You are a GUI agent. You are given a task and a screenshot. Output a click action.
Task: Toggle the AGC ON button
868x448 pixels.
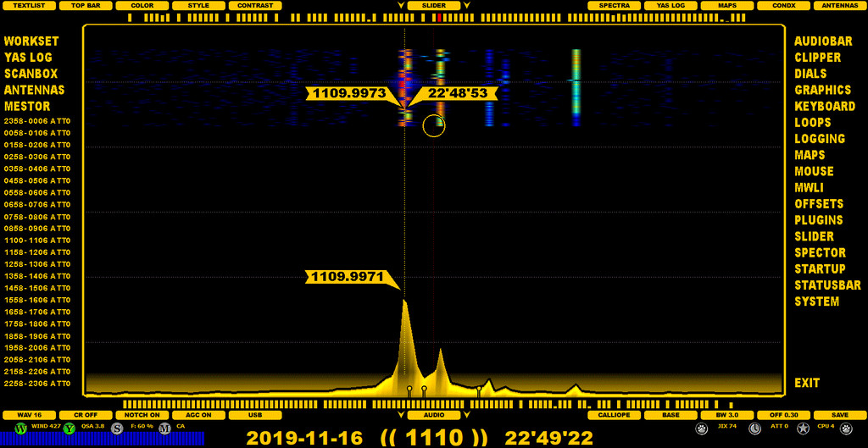tap(199, 415)
